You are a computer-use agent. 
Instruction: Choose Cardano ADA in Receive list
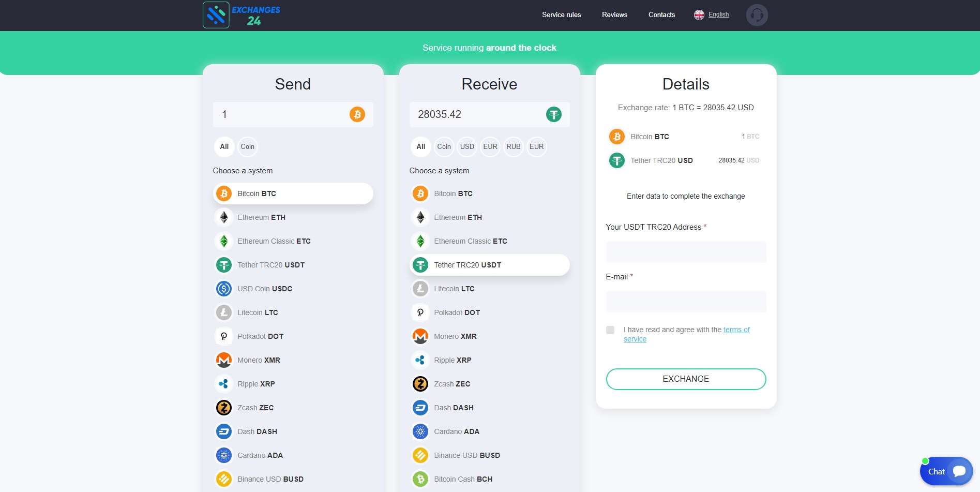(489, 431)
